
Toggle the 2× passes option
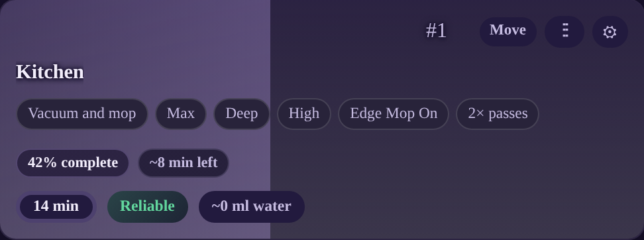pos(498,114)
